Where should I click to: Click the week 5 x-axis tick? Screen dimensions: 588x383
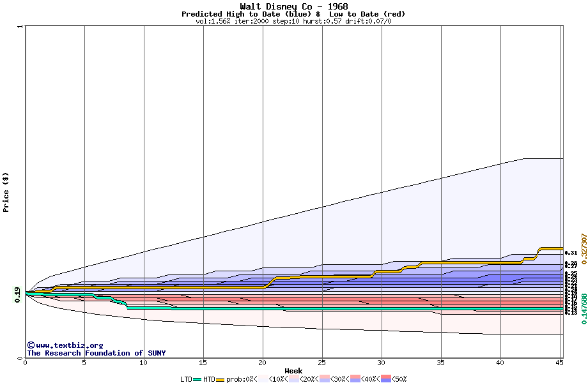click(x=84, y=363)
